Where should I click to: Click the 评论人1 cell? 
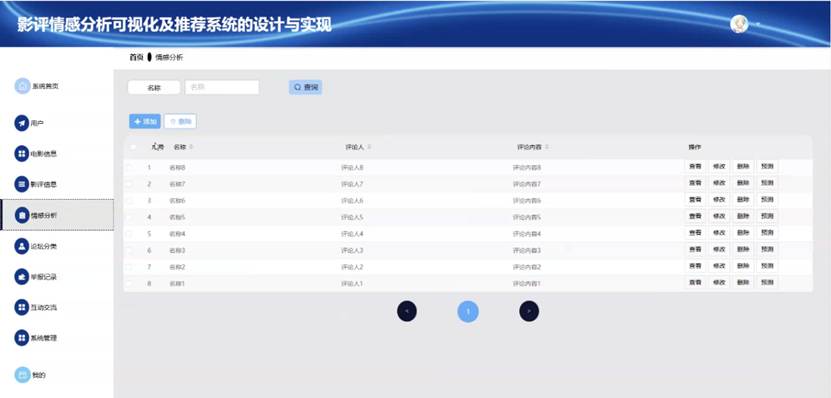(352, 284)
